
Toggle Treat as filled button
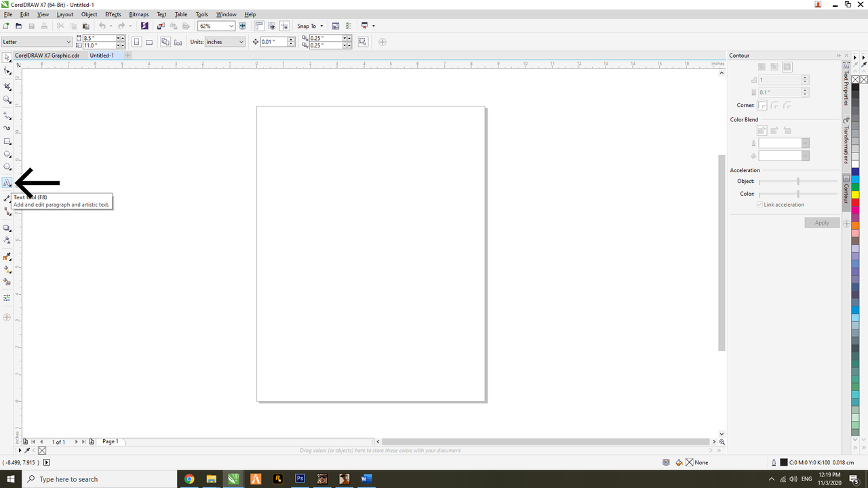(x=363, y=42)
